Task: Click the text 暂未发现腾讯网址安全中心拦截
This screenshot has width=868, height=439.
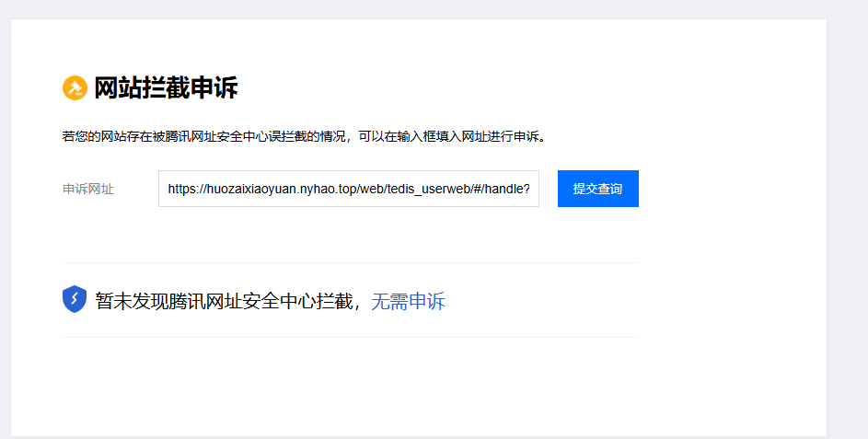Action: point(224,301)
